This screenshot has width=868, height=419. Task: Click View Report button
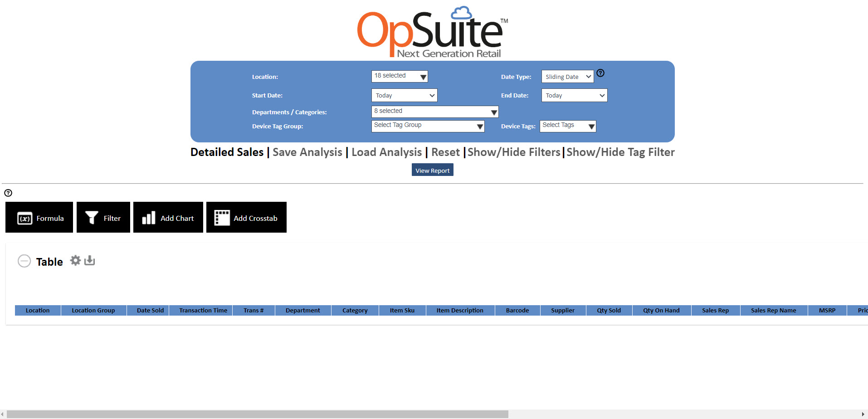coord(433,170)
